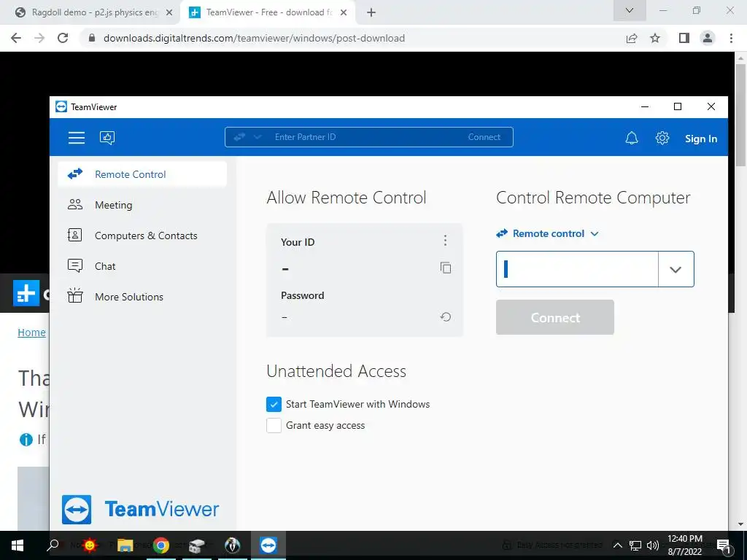Select Remote Control in the sidebar

coord(142,174)
